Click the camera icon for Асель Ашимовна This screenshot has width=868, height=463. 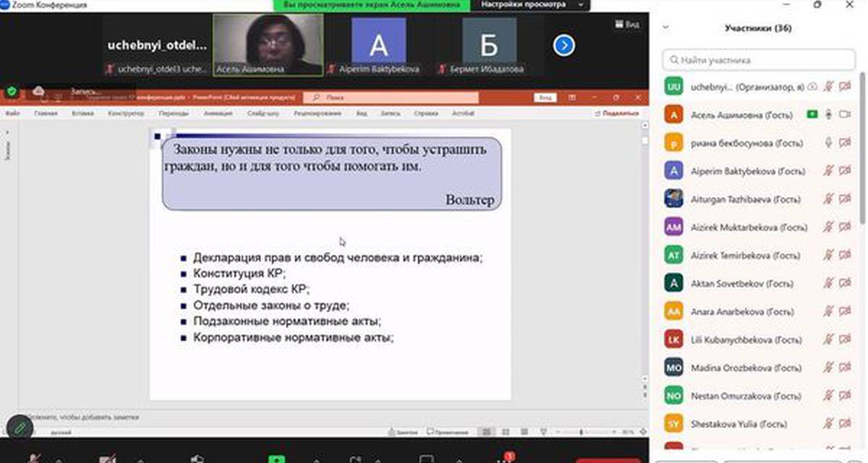[844, 114]
